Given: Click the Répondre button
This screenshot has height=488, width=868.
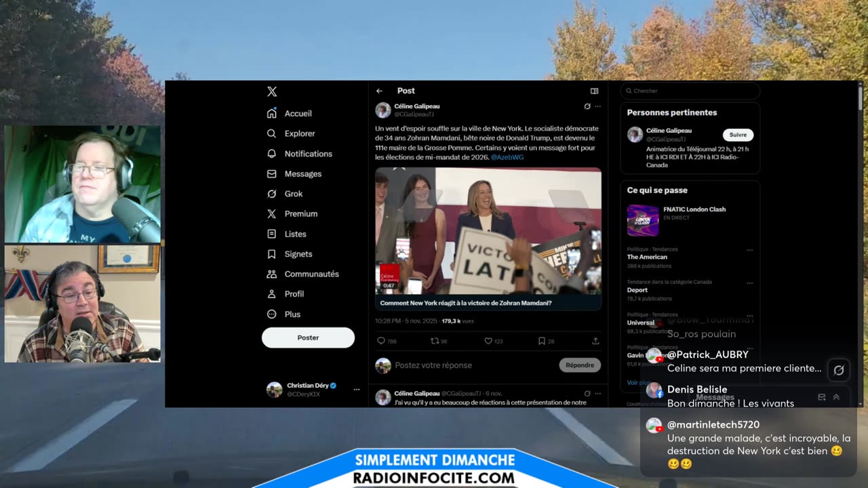Looking at the screenshot, I should point(580,365).
